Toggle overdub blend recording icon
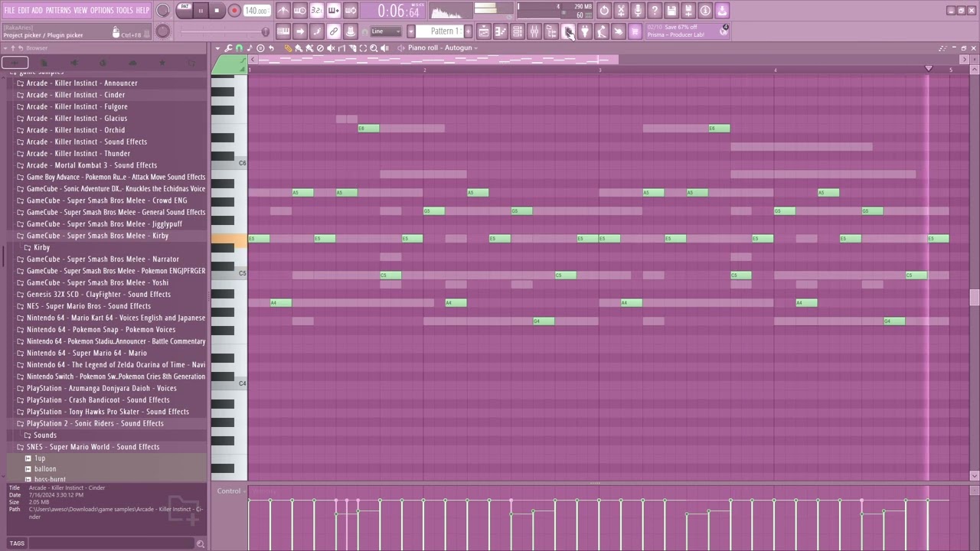Screen dimensions: 980x551 point(333,11)
